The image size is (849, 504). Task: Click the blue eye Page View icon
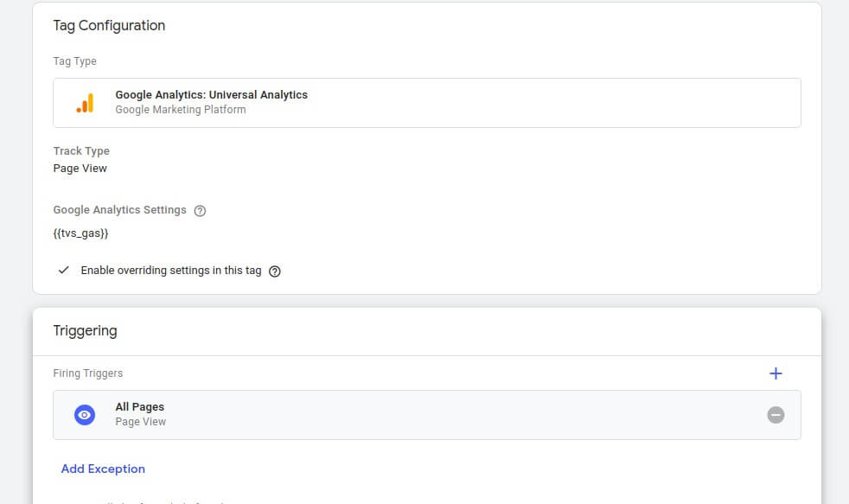click(x=85, y=415)
